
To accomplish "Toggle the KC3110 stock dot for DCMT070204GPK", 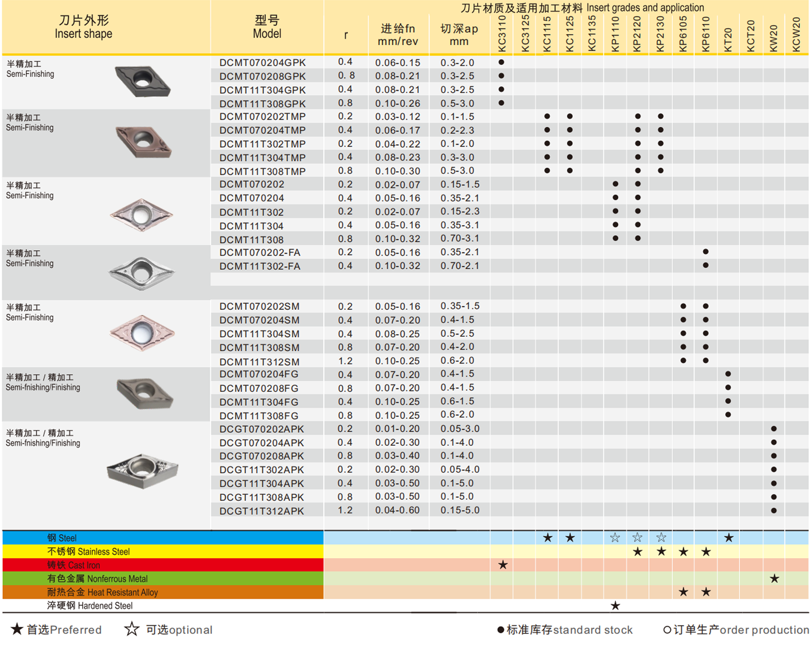I will click(x=502, y=62).
